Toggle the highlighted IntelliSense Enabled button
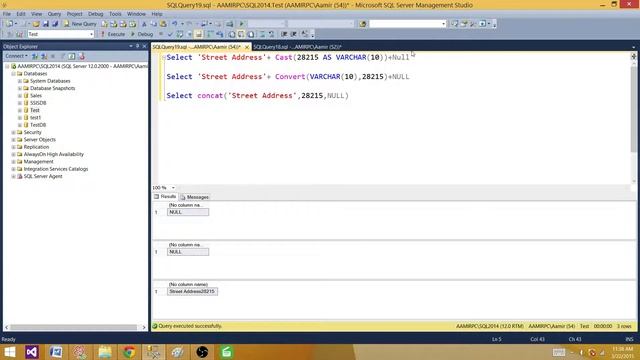Screen dimensions: 640x360 (x=198, y=34)
